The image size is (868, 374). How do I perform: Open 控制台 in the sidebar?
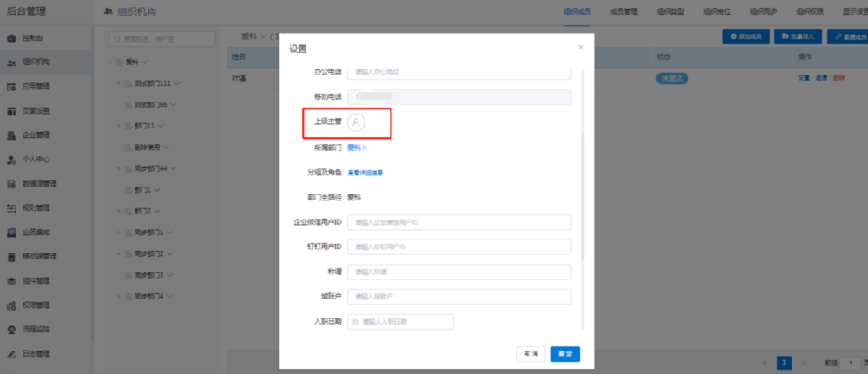coord(36,39)
